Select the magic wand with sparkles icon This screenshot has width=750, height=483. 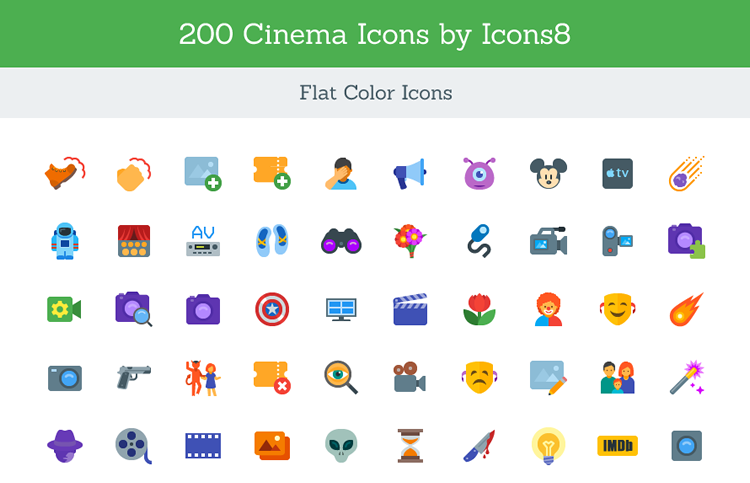(x=686, y=377)
